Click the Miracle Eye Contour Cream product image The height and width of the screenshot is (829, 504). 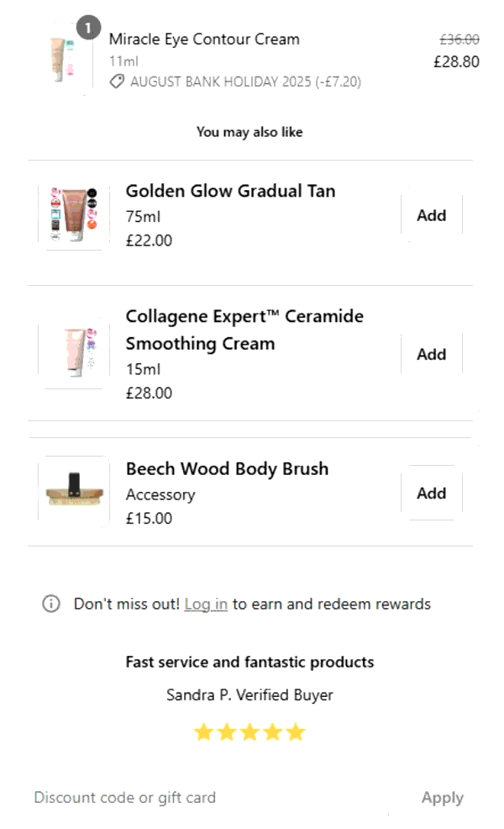(x=60, y=59)
